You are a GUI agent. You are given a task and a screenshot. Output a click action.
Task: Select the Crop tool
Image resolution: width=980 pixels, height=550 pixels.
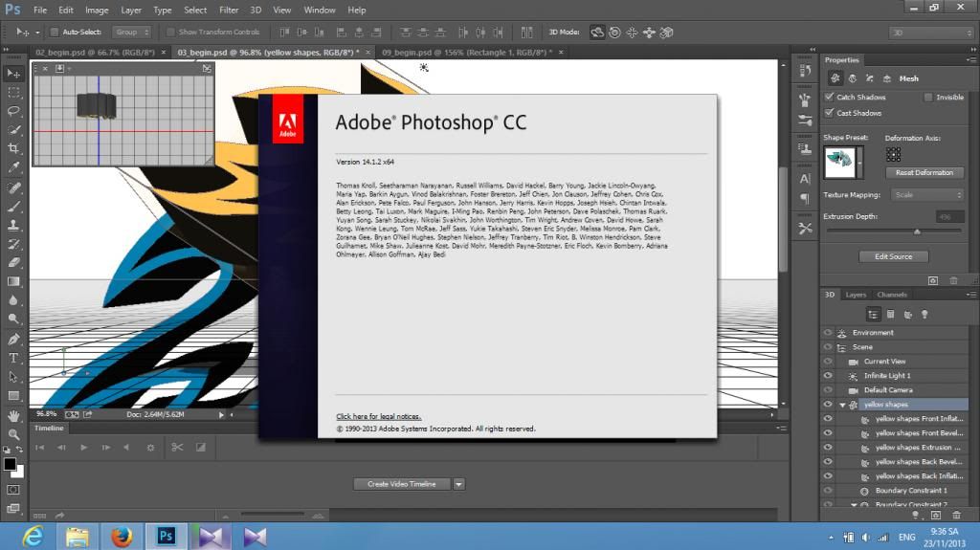(x=13, y=148)
